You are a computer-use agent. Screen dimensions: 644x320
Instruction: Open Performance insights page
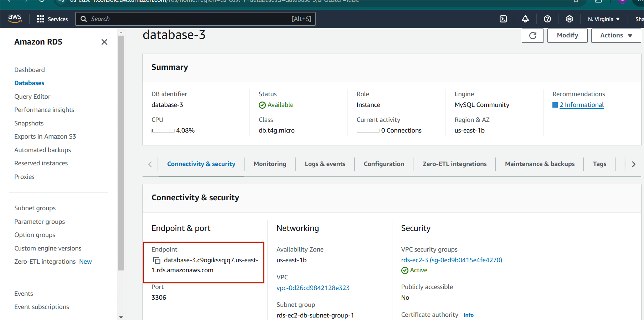[44, 110]
